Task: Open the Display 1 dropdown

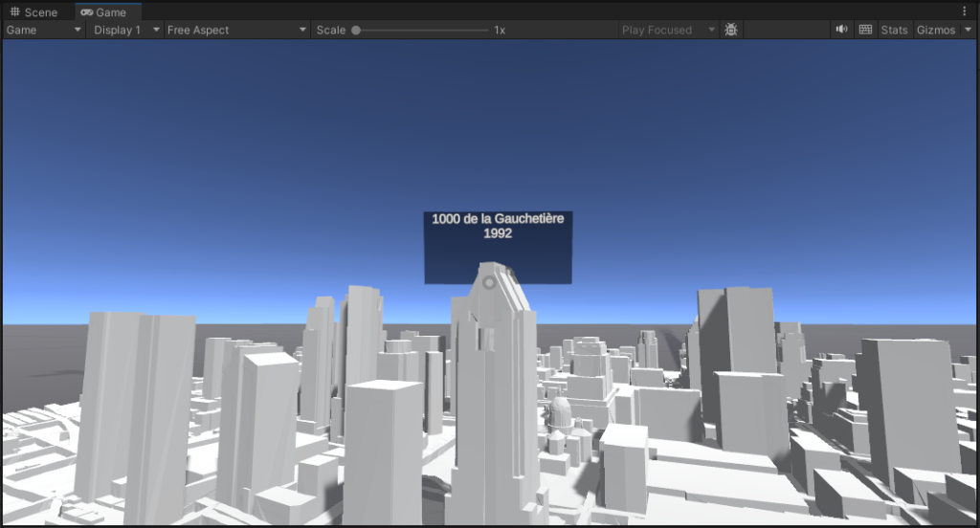Action: coord(125,30)
